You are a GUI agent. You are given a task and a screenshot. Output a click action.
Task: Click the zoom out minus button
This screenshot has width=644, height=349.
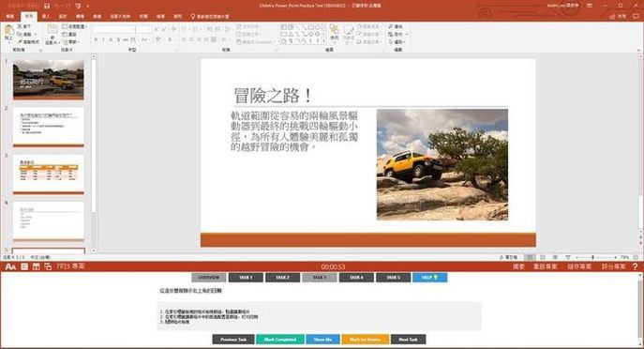[577, 257]
